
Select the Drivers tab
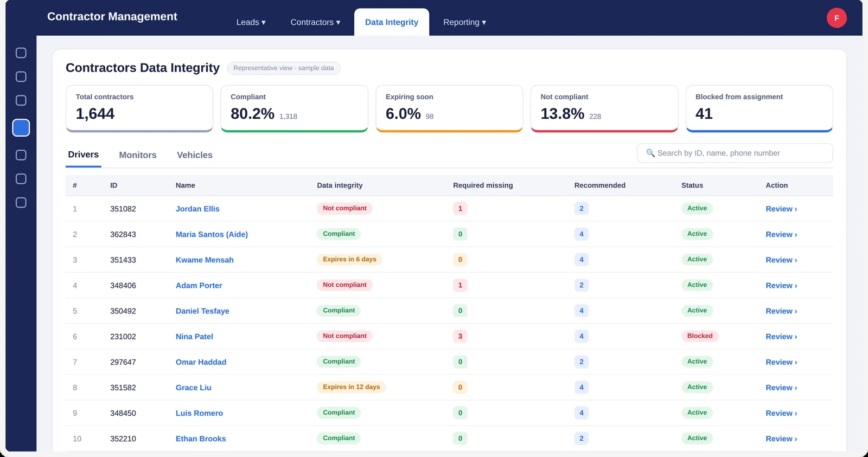(84, 155)
